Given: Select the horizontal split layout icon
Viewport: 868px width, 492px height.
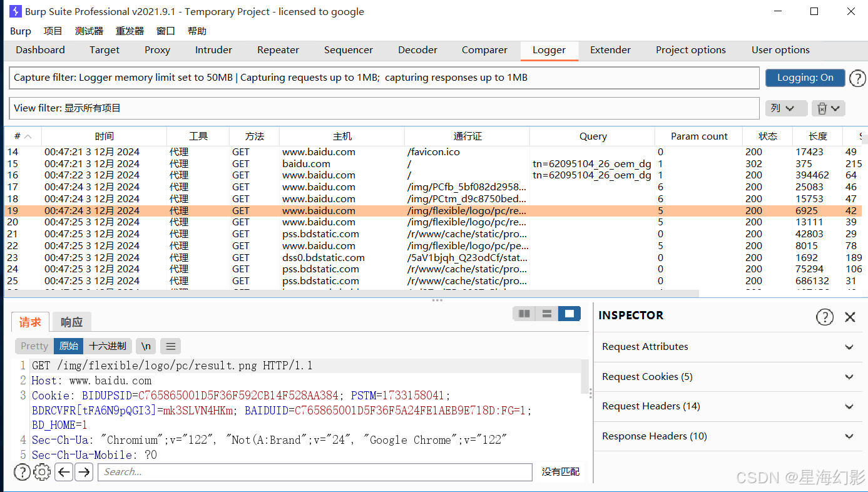Looking at the screenshot, I should point(546,313).
